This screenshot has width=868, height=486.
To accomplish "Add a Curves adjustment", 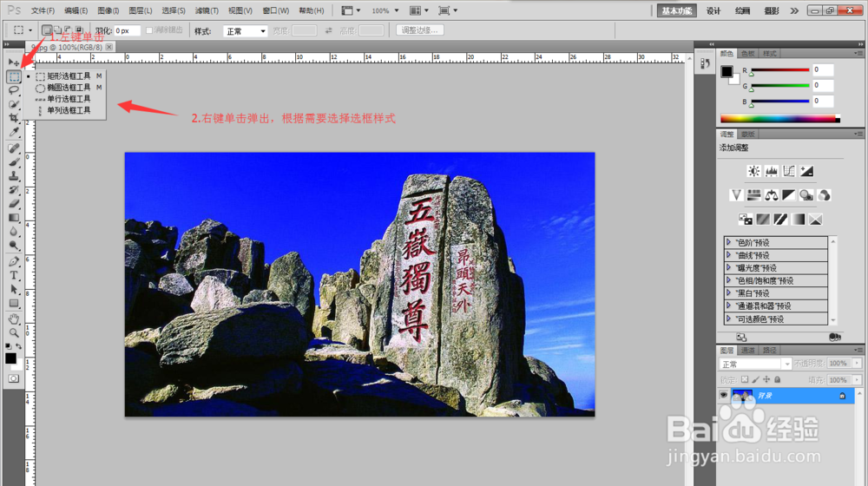I will pyautogui.click(x=789, y=171).
